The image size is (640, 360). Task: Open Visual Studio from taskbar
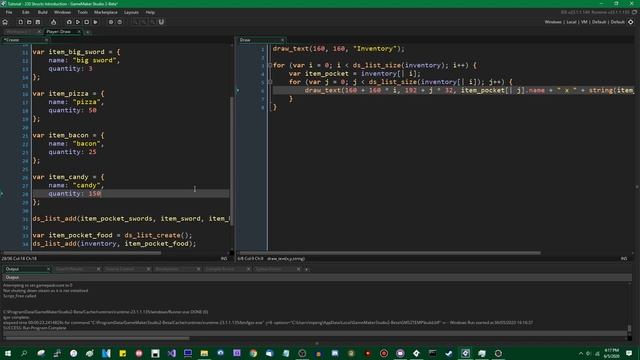(x=171, y=353)
